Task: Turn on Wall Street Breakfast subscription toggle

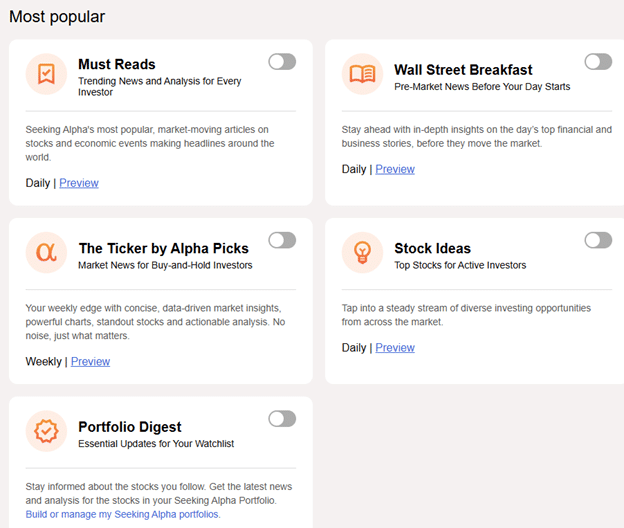Action: pyautogui.click(x=598, y=62)
